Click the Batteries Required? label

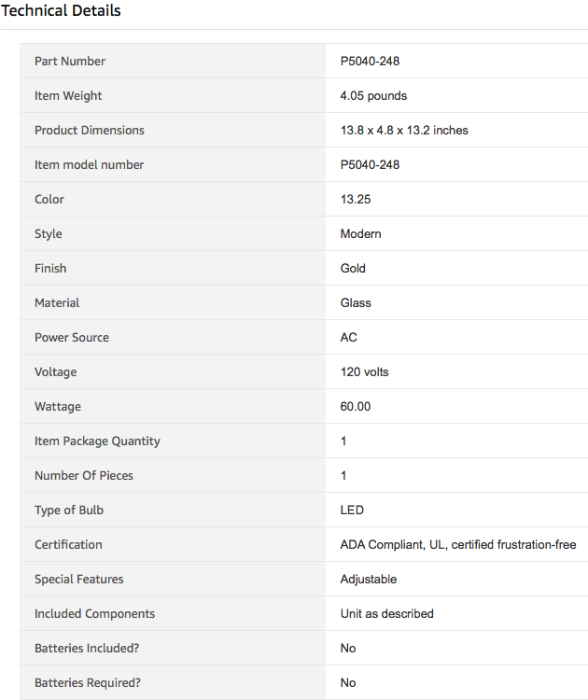click(x=88, y=683)
